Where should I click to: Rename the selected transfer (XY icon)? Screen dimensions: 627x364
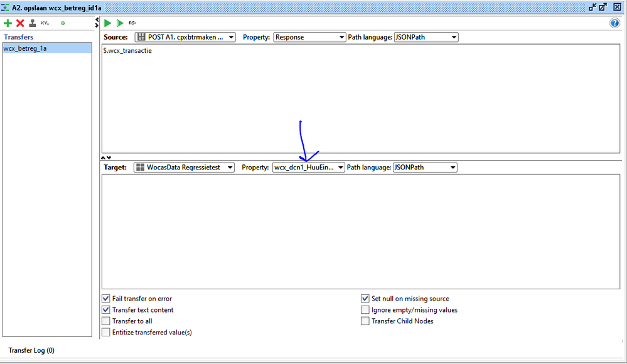[x=45, y=23]
